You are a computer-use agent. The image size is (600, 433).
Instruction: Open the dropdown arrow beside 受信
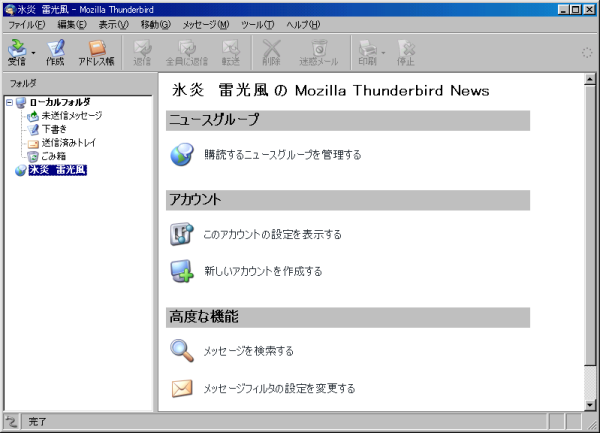point(33,52)
